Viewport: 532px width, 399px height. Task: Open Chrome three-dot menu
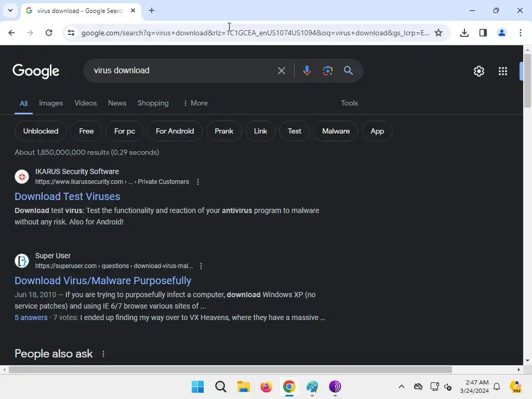pyautogui.click(x=520, y=33)
